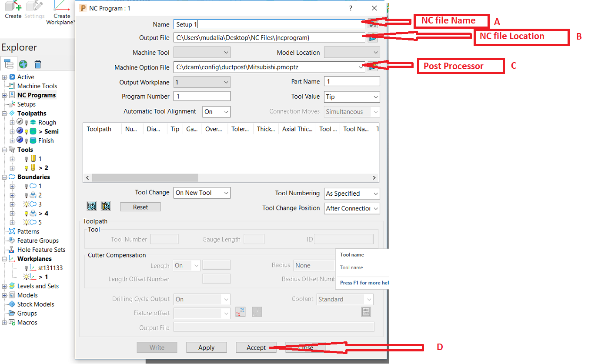The height and width of the screenshot is (364, 598).
Task: Click inside the Name field showing Setup 1
Action: 261,24
